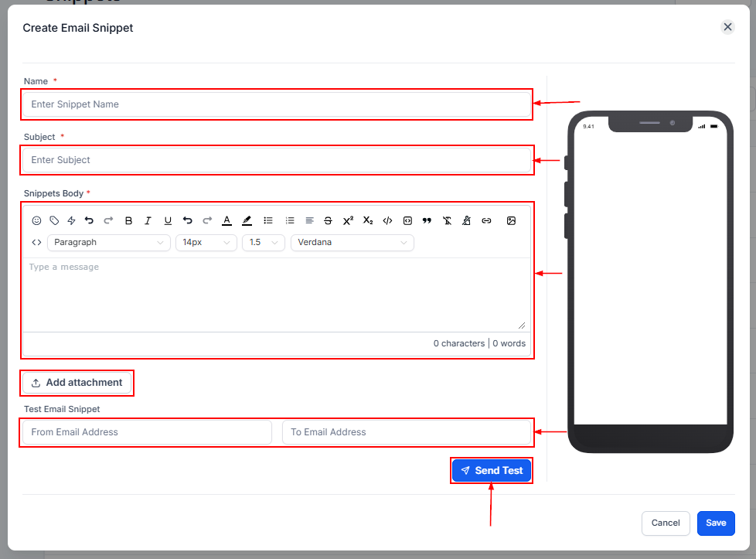Click the From Email Address field
The height and width of the screenshot is (559, 756).
tap(148, 432)
